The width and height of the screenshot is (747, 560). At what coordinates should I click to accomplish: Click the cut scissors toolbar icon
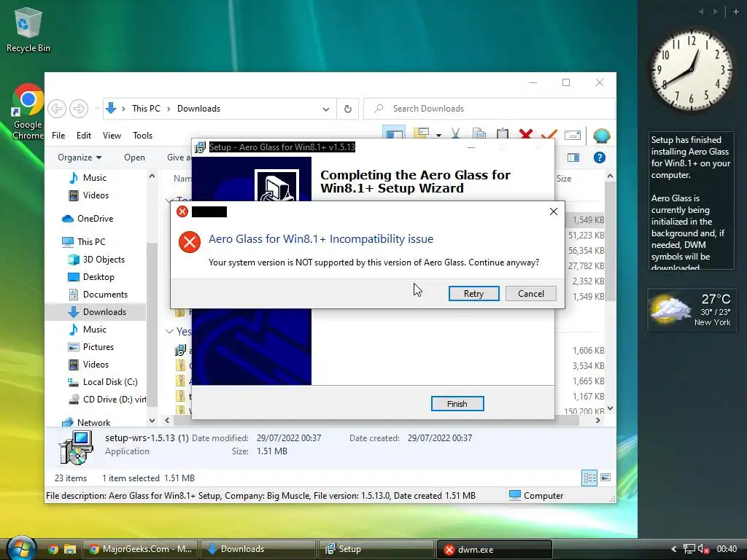click(455, 134)
